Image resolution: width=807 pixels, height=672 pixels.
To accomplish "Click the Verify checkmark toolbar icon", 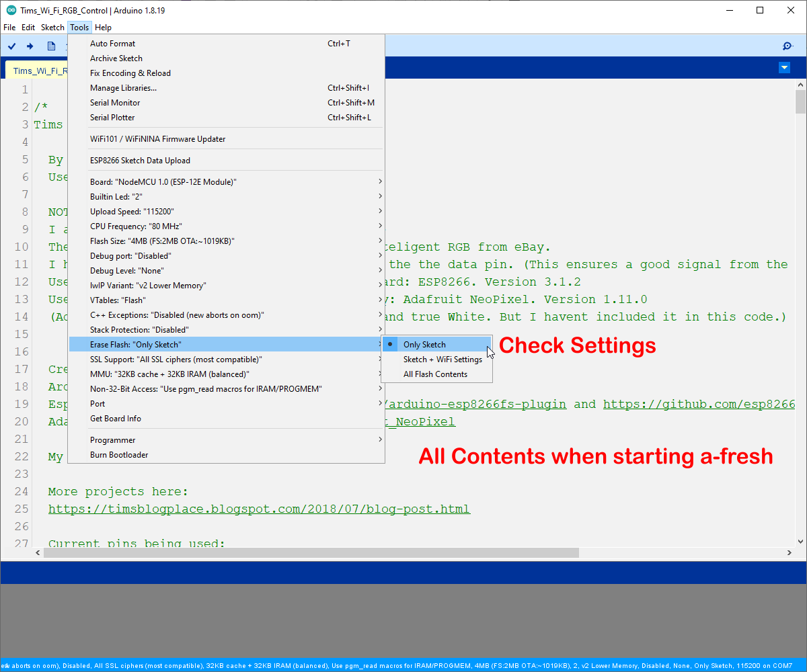I will tap(11, 46).
